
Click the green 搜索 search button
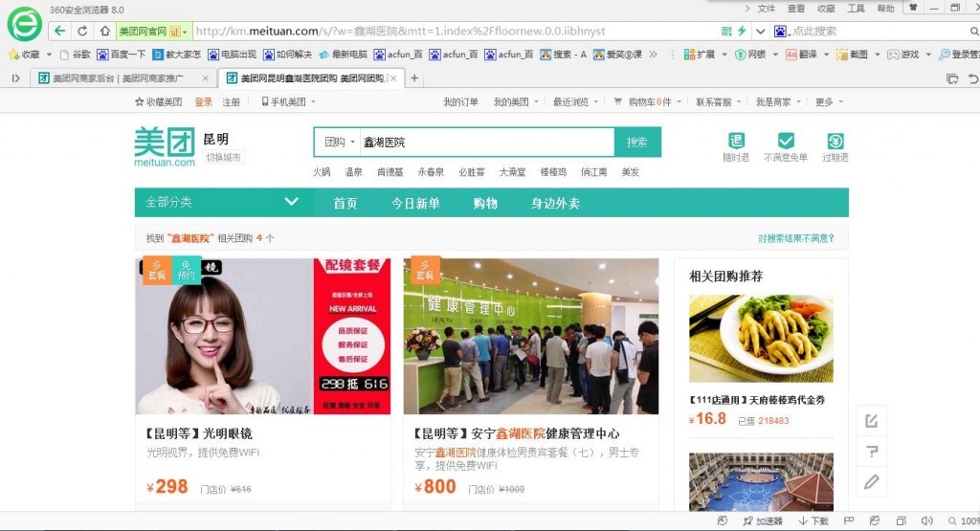pyautogui.click(x=637, y=143)
